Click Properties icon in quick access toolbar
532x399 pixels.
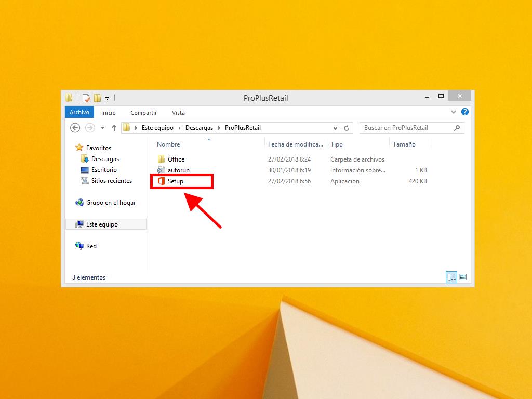86,98
